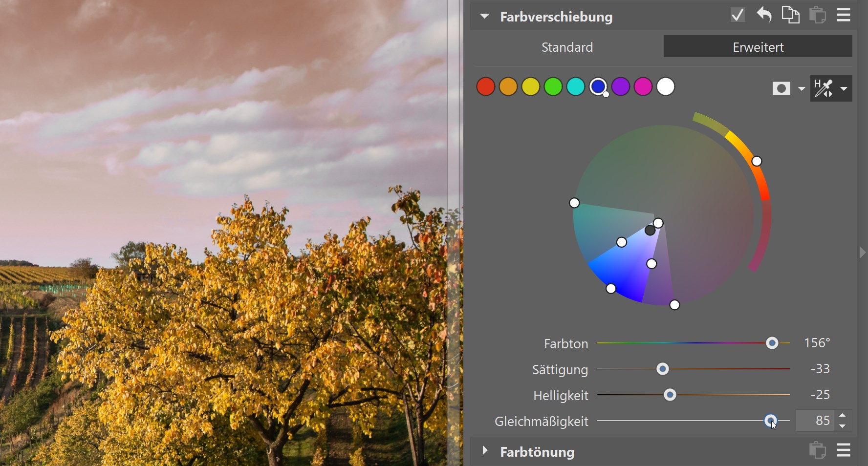Select the white color swatch
The width and height of the screenshot is (868, 466).
coord(666,87)
